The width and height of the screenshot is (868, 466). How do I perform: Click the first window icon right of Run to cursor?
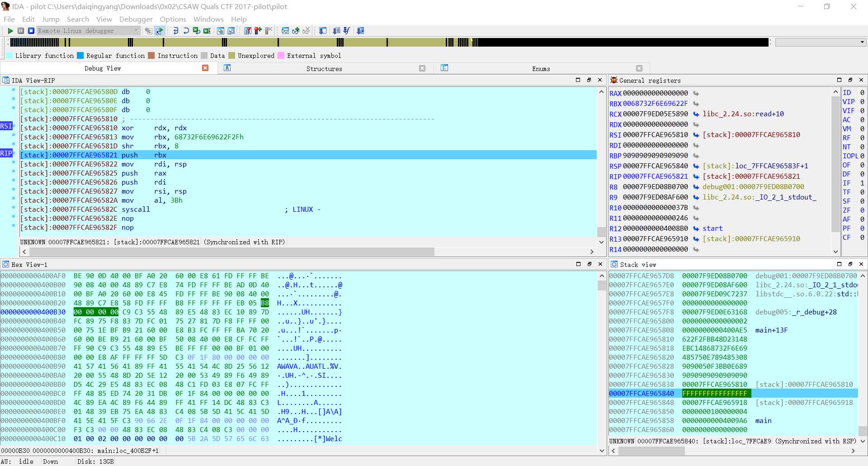click(221, 31)
